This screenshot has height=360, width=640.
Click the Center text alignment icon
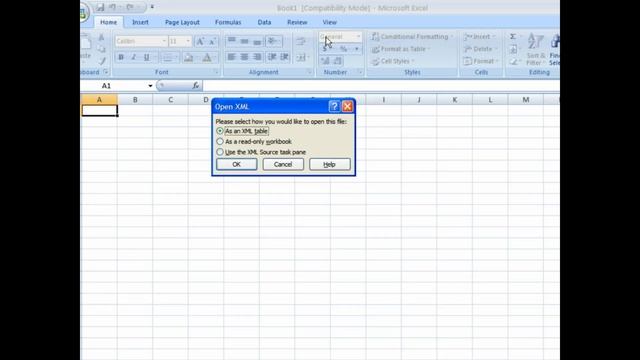[244, 57]
